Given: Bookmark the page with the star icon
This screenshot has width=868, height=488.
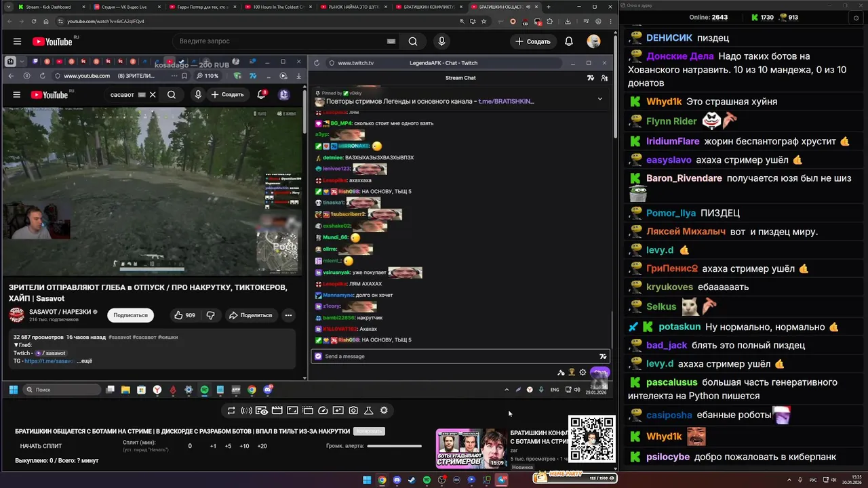Looking at the screenshot, I should click(484, 21).
